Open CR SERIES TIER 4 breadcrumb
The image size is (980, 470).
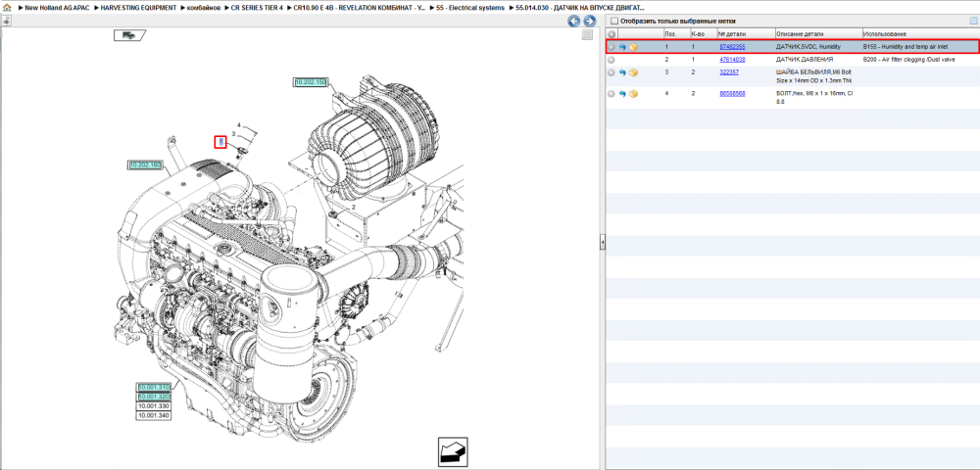coord(257,8)
